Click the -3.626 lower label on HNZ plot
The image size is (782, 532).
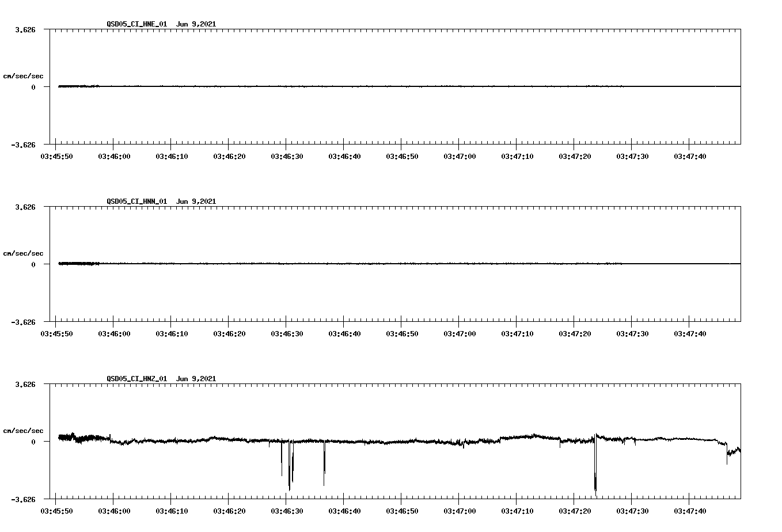pos(24,499)
